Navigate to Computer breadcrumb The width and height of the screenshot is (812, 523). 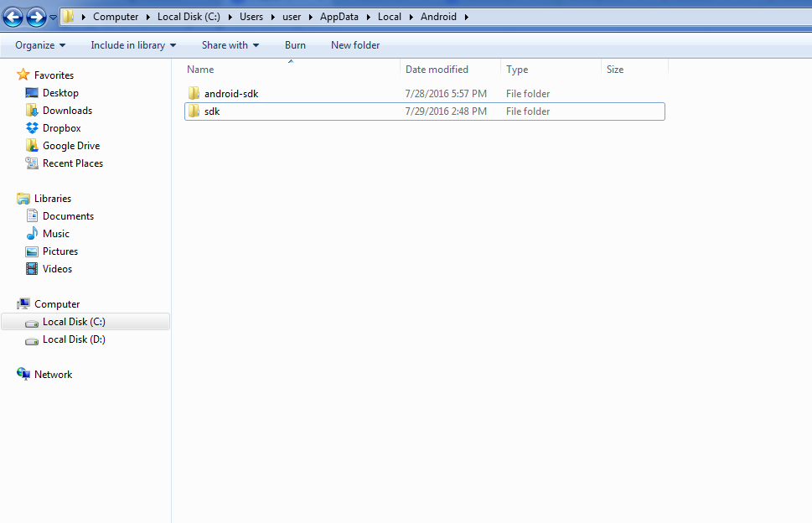(116, 17)
